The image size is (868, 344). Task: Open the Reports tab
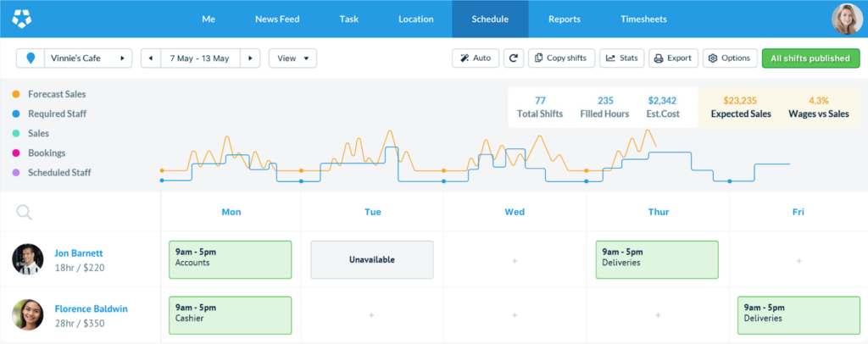point(564,19)
